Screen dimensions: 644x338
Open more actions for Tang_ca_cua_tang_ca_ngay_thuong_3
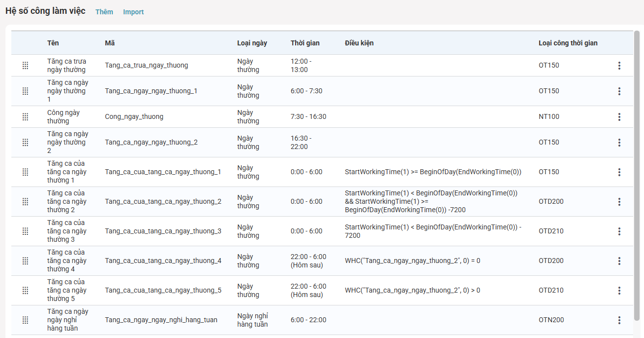619,231
